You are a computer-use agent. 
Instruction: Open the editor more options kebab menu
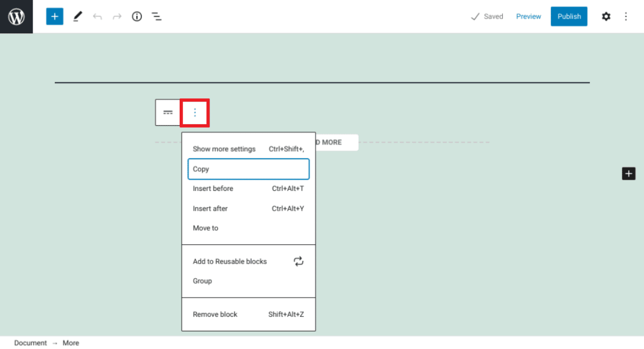point(626,16)
